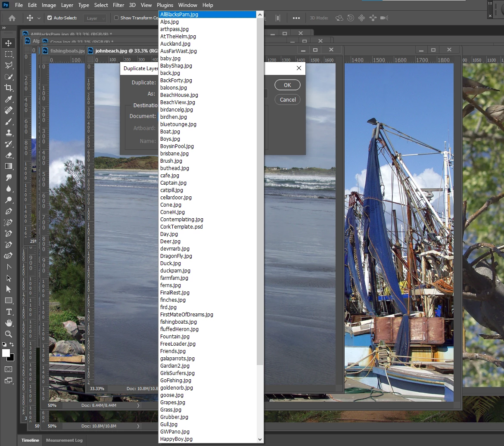Image resolution: width=504 pixels, height=446 pixels.
Task: Open status bar chevron beside Doc: 8.44M
Action: pyautogui.click(x=138, y=406)
